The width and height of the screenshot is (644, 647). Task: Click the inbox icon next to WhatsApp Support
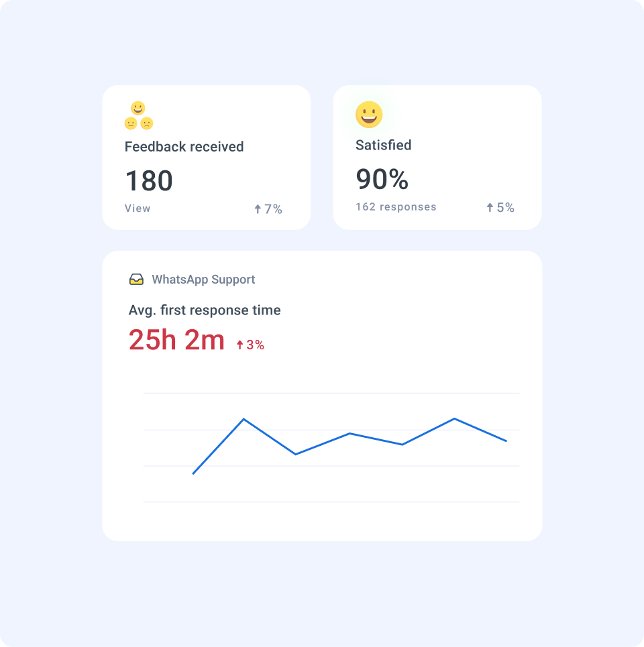tap(137, 279)
